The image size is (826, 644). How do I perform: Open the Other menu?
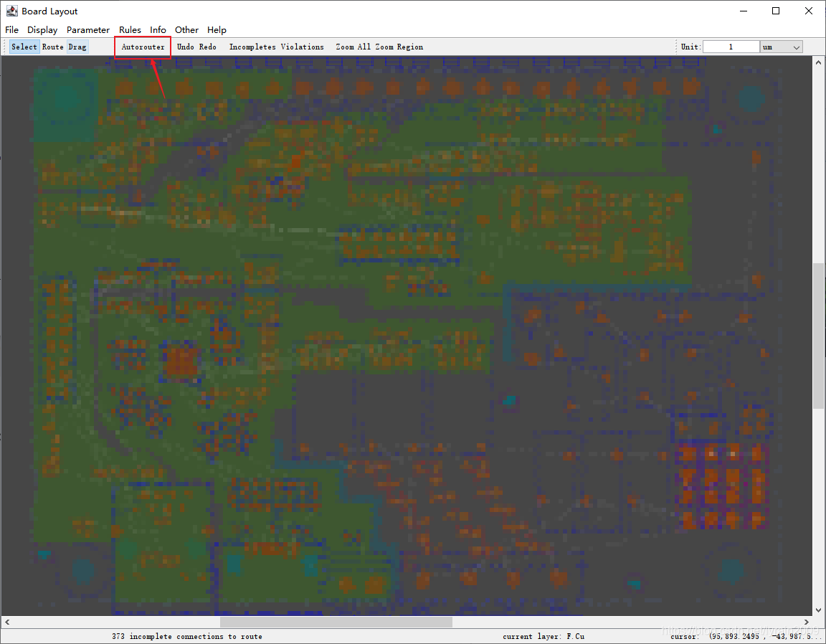click(186, 30)
